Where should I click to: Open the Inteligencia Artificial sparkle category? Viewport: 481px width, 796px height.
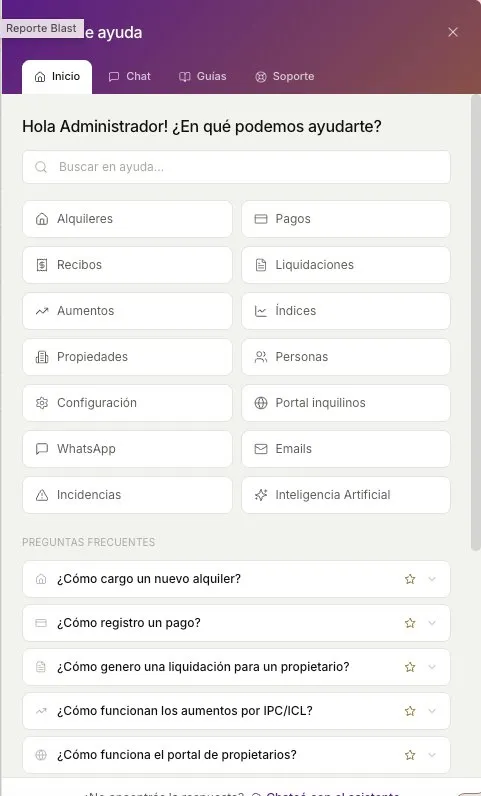coord(346,494)
